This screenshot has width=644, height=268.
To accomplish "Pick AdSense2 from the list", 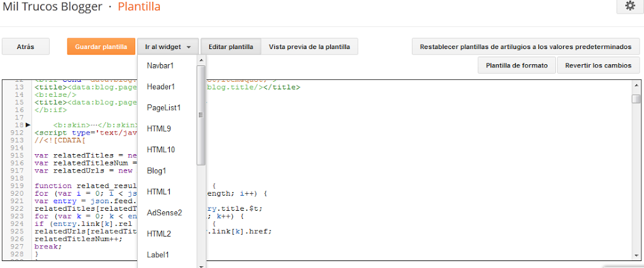I will coord(164,213).
